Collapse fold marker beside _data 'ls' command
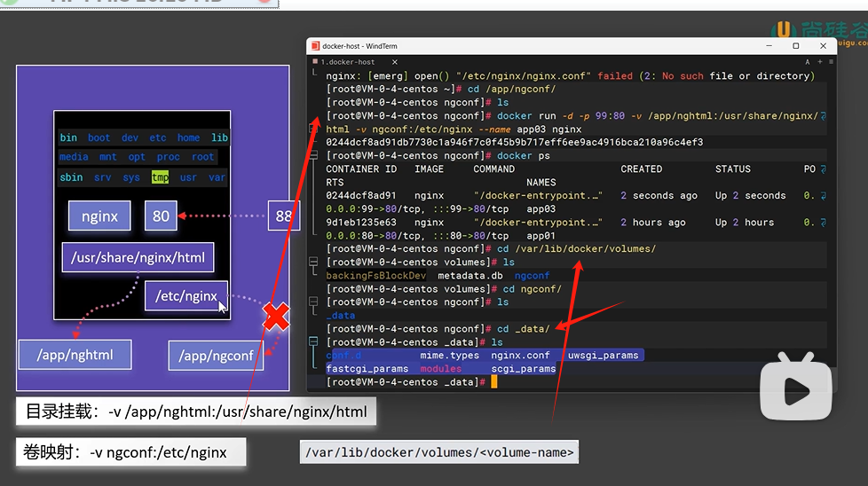Screen dimensions: 868x486 pos(314,341)
